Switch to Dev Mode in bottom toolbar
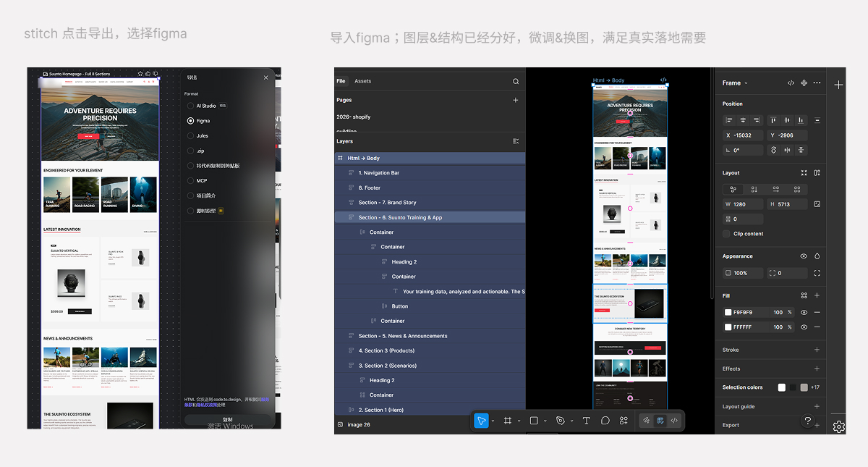868x467 pixels. (674, 421)
